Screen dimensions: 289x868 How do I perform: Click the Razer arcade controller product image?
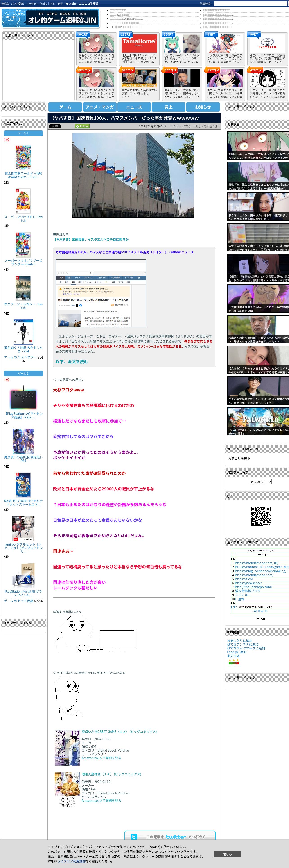coord(23,398)
